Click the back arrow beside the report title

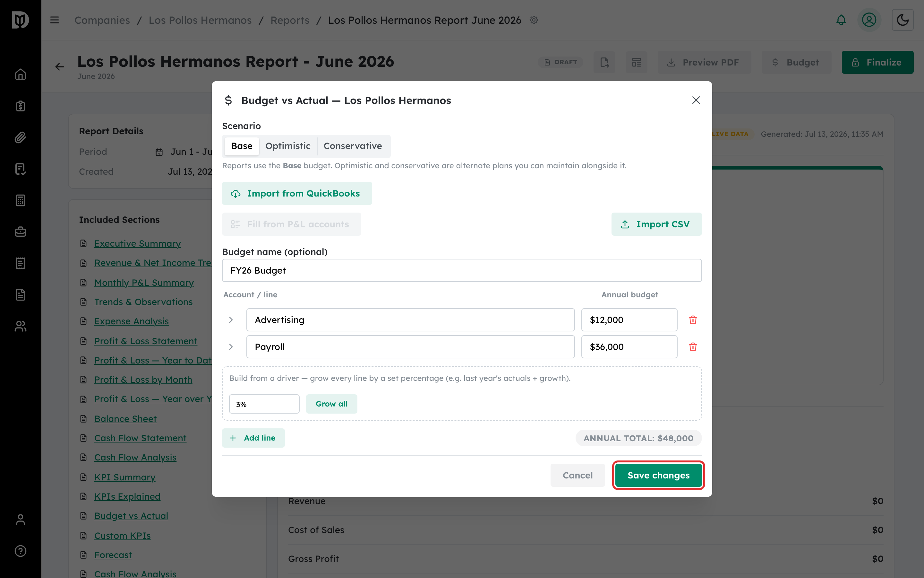click(60, 67)
